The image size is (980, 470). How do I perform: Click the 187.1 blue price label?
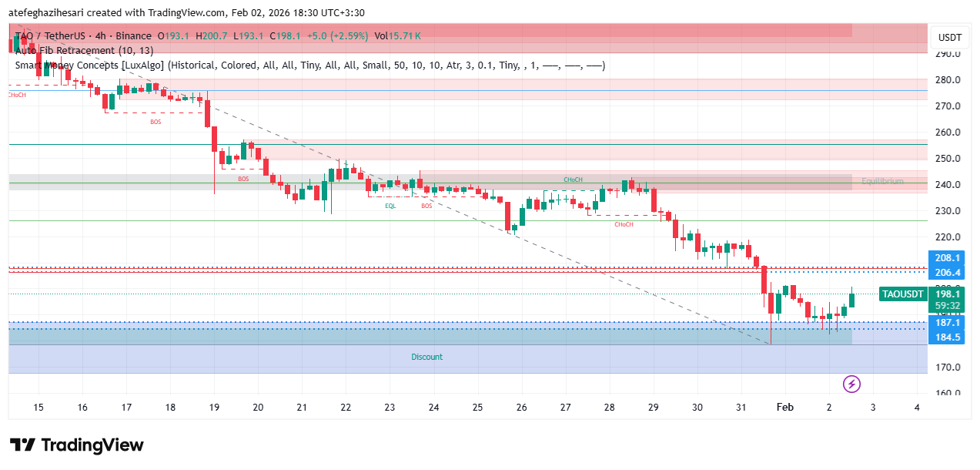tap(948, 323)
